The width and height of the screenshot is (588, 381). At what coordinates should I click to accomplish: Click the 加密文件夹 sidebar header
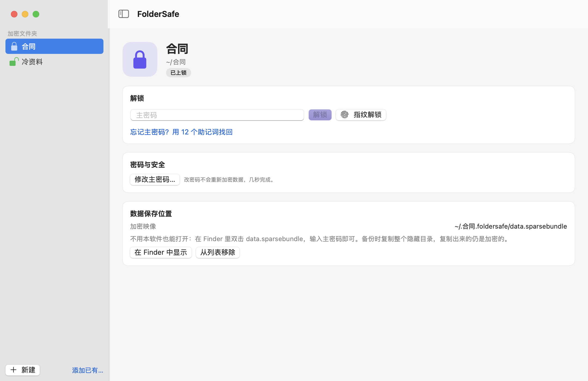point(22,33)
